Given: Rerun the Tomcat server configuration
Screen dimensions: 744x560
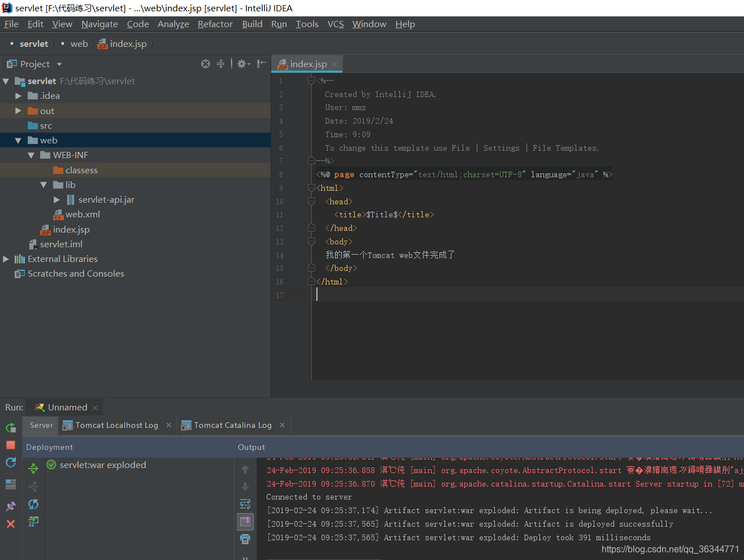Looking at the screenshot, I should [x=11, y=428].
